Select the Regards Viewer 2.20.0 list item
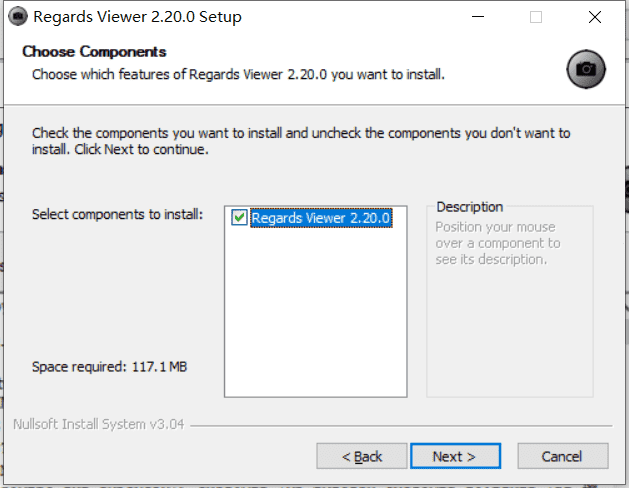The width and height of the screenshot is (629, 488). pyautogui.click(x=321, y=218)
